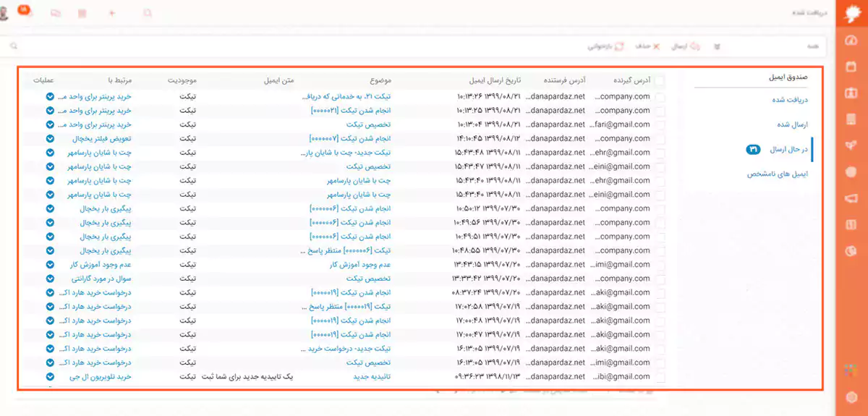Click the magnifier icon in top toolbar
This screenshot has height=416, width=868.
point(148,13)
